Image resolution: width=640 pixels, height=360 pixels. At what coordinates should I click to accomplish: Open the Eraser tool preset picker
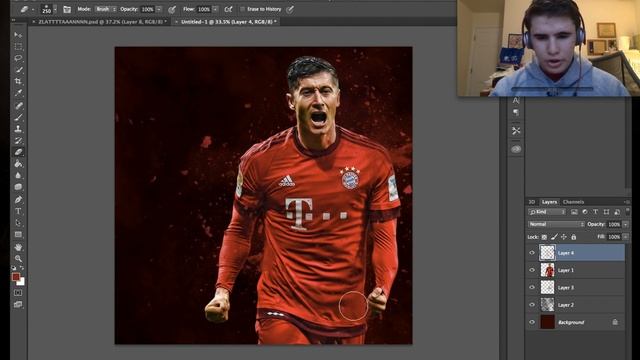click(x=27, y=9)
